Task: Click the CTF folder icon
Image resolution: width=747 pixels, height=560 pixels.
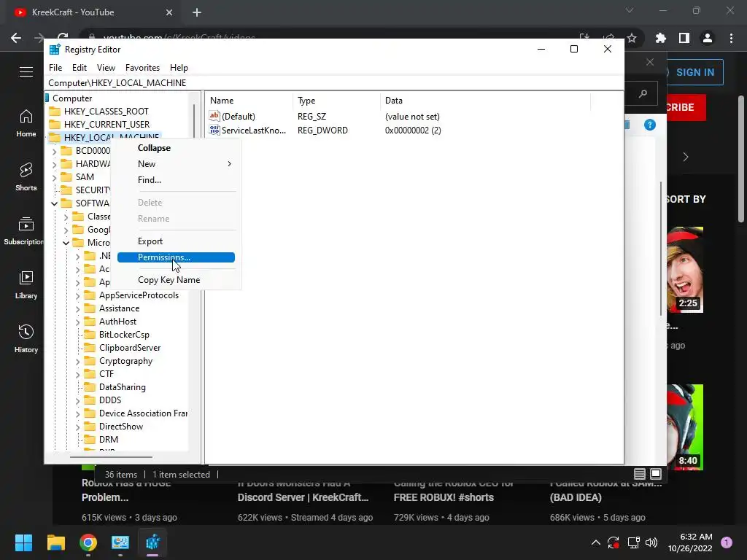Action: pos(90,374)
